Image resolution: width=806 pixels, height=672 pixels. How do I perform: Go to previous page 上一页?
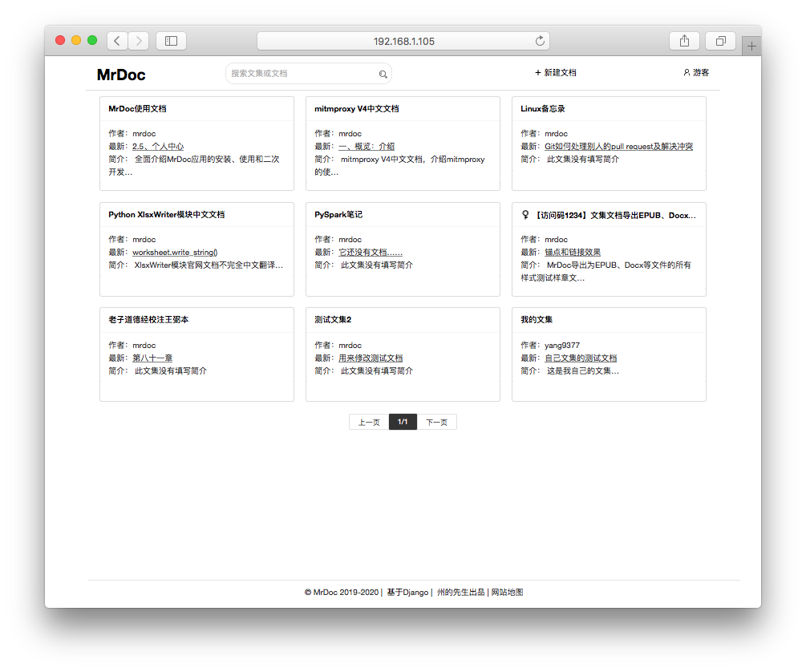(x=369, y=423)
